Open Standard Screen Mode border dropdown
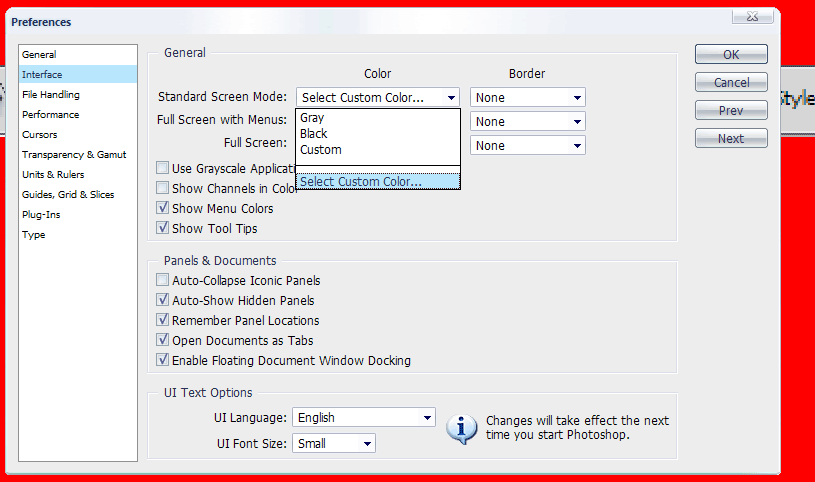The image size is (815, 482). click(x=528, y=98)
